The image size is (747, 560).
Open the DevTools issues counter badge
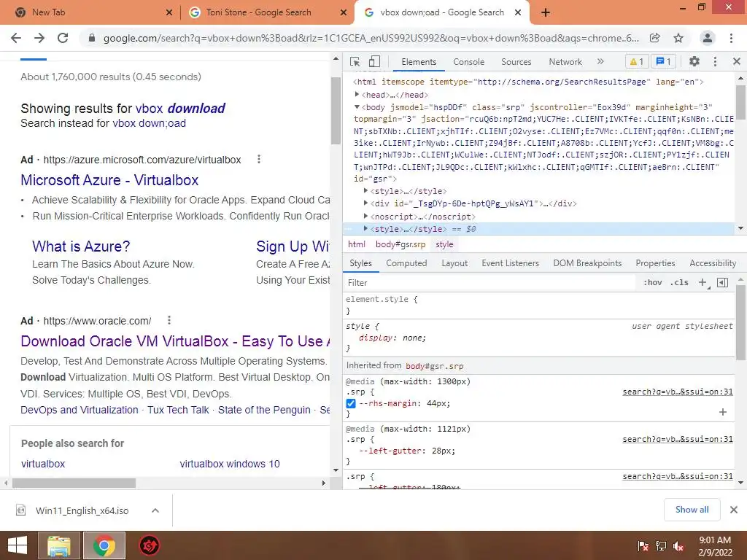pos(664,61)
